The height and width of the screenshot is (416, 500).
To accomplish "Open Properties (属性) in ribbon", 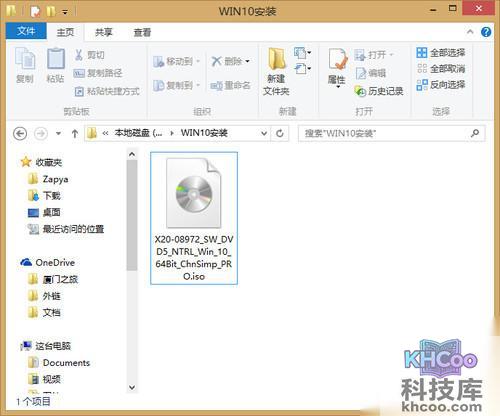I will (337, 68).
